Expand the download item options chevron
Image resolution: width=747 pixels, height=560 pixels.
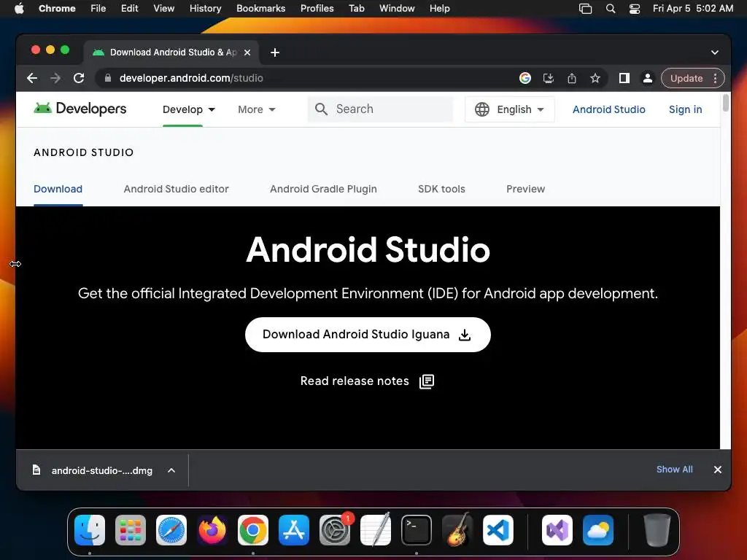[x=171, y=470]
